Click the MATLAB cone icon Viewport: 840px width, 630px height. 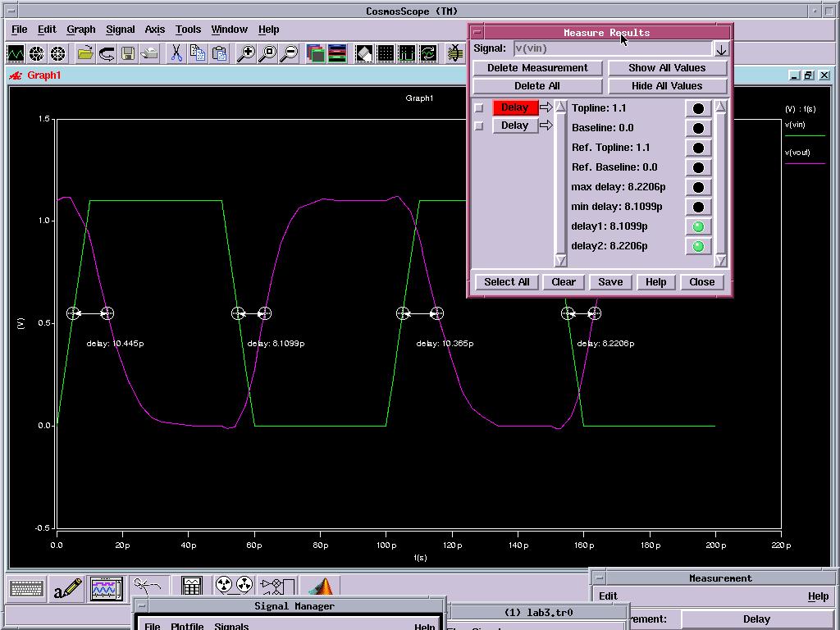[322, 586]
